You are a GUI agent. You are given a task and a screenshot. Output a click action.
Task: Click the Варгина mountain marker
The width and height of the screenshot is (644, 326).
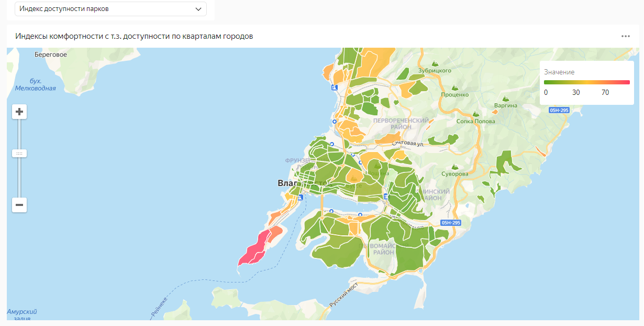tap(505, 97)
